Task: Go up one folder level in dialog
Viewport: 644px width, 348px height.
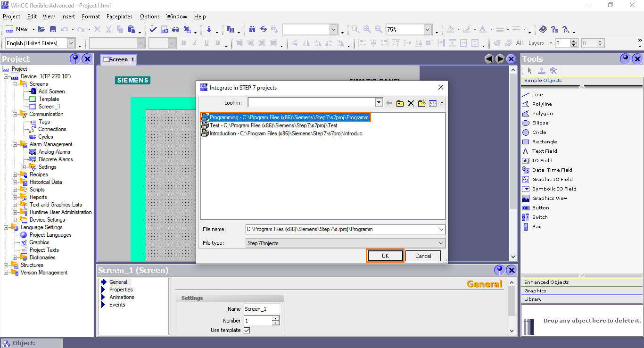Action: (x=400, y=103)
